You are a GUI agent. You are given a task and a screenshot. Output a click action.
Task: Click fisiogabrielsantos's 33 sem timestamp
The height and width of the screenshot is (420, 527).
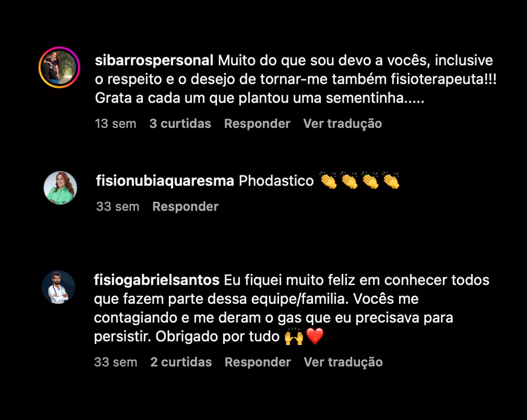point(116,362)
